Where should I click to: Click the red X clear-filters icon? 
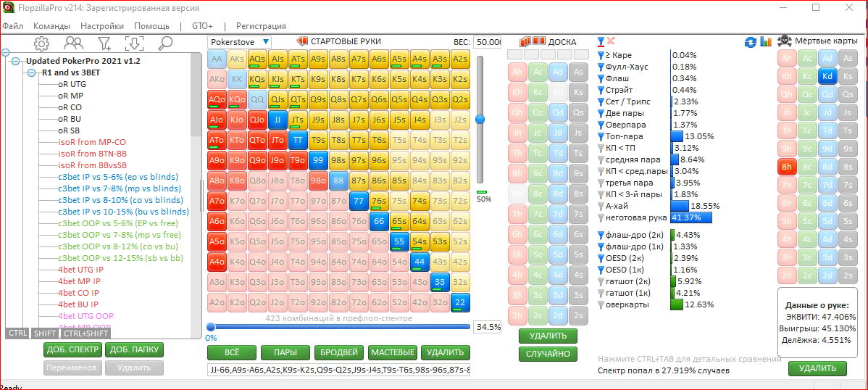(x=611, y=41)
